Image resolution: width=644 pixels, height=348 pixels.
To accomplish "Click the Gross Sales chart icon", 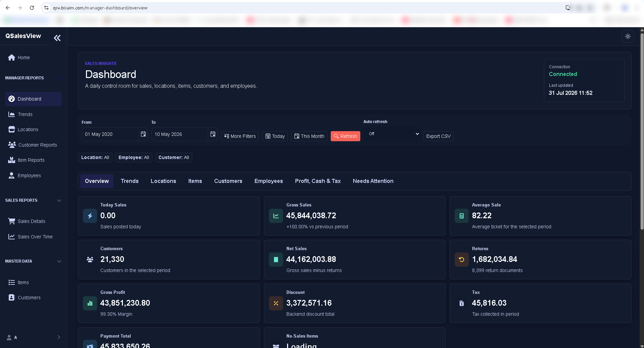I will tap(276, 216).
